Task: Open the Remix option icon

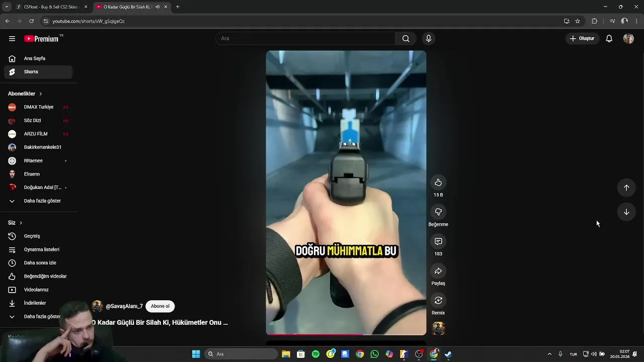Action: [x=438, y=301]
